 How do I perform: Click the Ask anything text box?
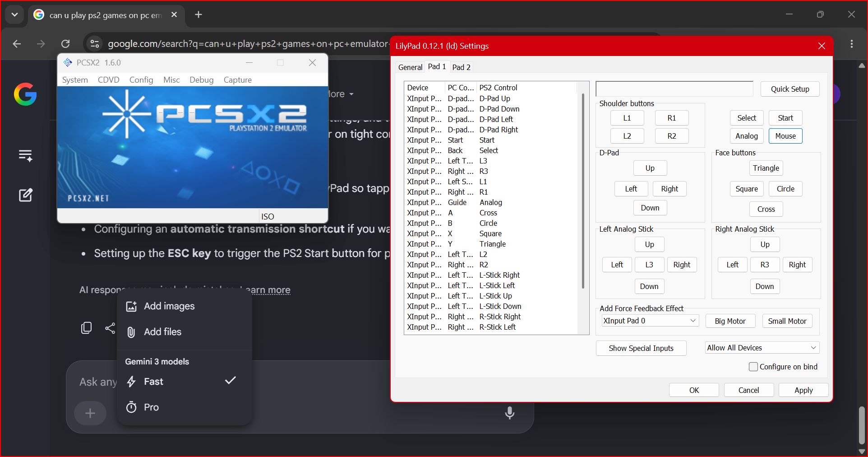(x=98, y=382)
